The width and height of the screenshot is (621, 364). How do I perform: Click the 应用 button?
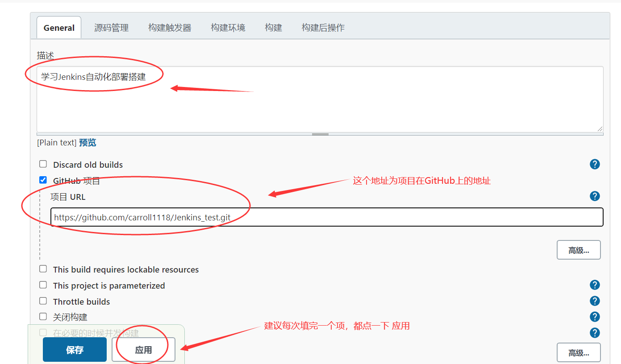pyautogui.click(x=144, y=350)
